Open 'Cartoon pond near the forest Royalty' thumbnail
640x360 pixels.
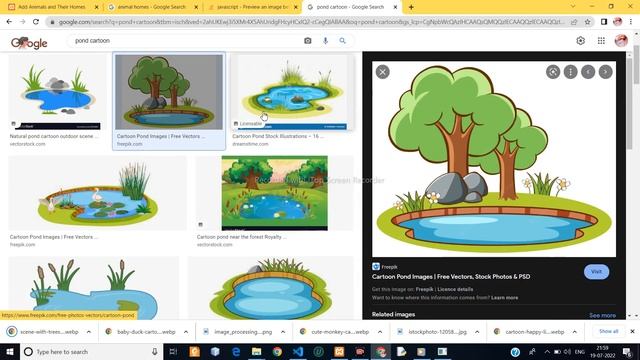275,193
